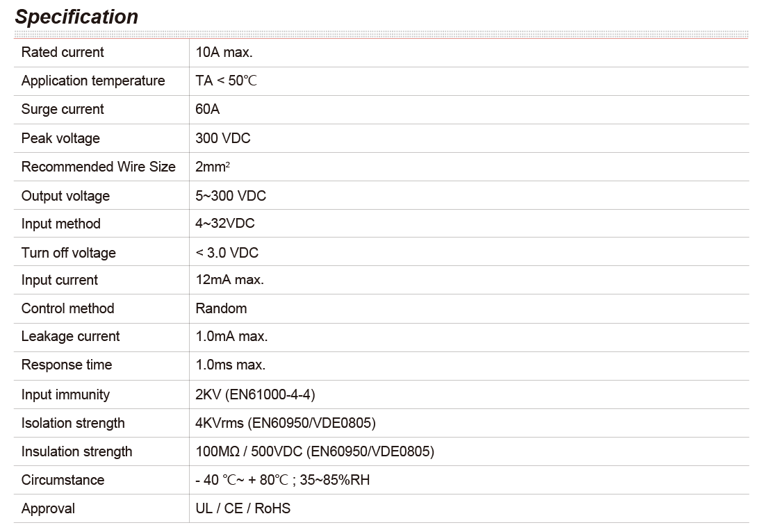Click the Surge current 60A value
Image resolution: width=763 pixels, height=532 pixels.
click(x=208, y=109)
